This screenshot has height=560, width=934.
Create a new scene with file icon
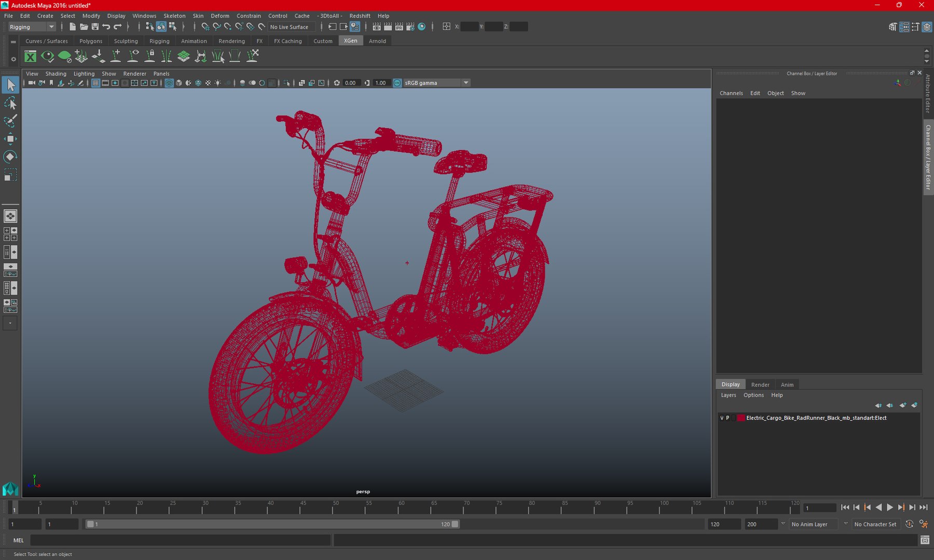72,26
